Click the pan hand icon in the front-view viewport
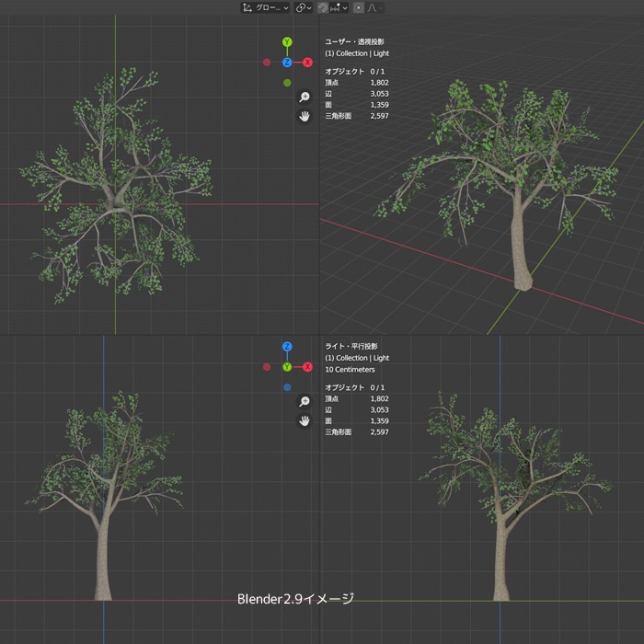This screenshot has height=644, width=644. 305,420
